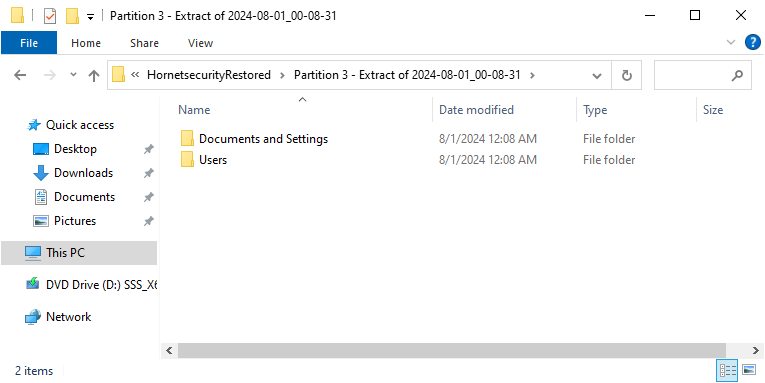765x383 pixels.
Task: Select HornetsecurityRestored in the breadcrumb path
Action: (209, 75)
